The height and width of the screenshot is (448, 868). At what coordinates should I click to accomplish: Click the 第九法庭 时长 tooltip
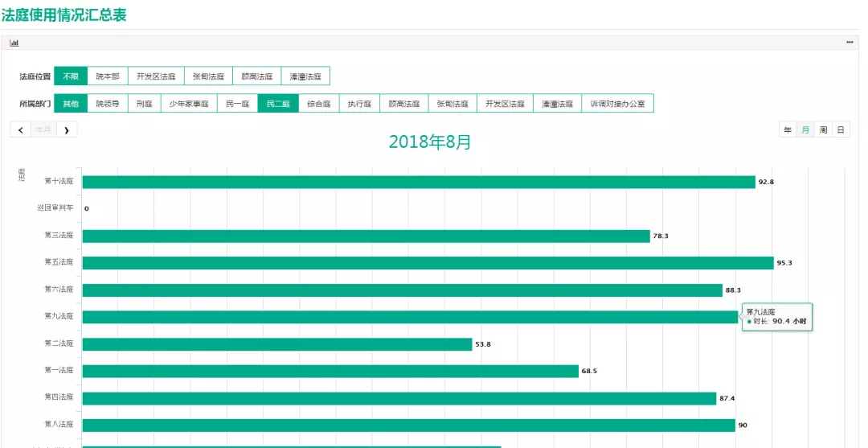pos(777,317)
